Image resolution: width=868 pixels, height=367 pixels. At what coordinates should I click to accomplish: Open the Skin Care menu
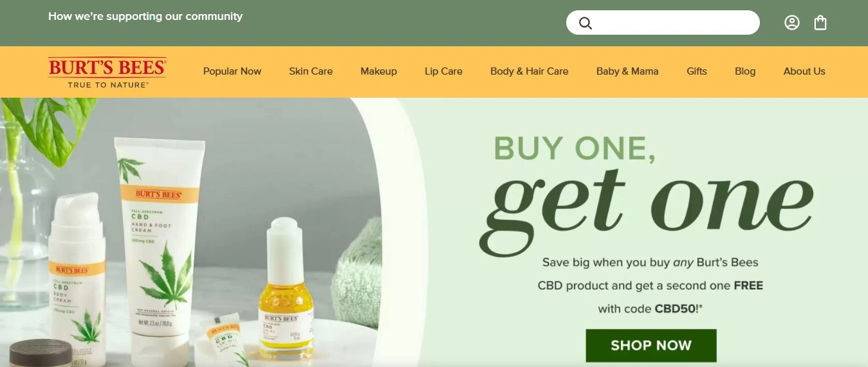pos(311,71)
